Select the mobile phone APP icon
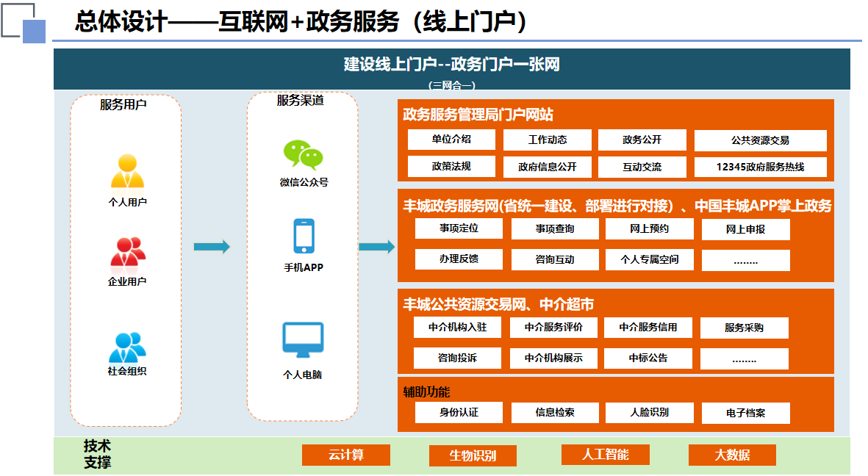This screenshot has height=476, width=868. click(x=304, y=237)
